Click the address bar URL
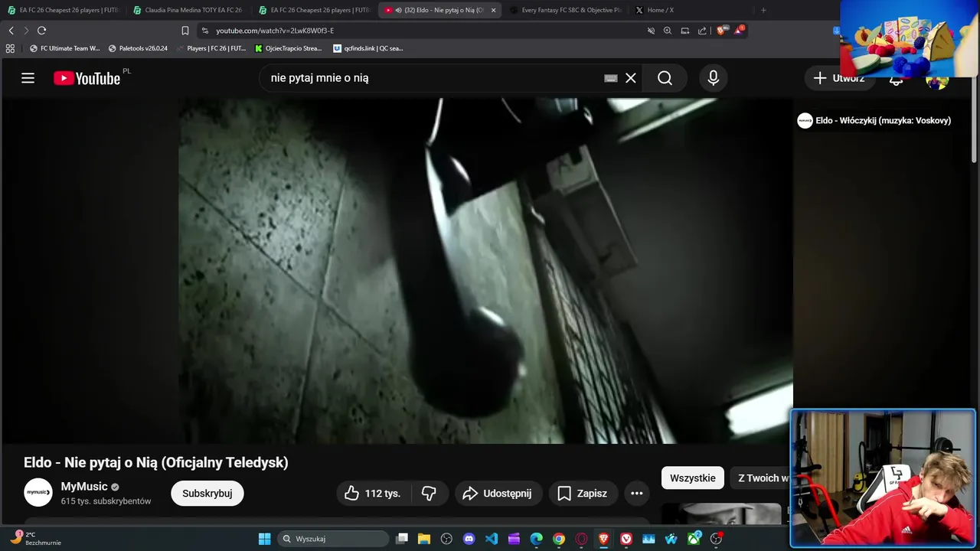 pyautogui.click(x=275, y=31)
